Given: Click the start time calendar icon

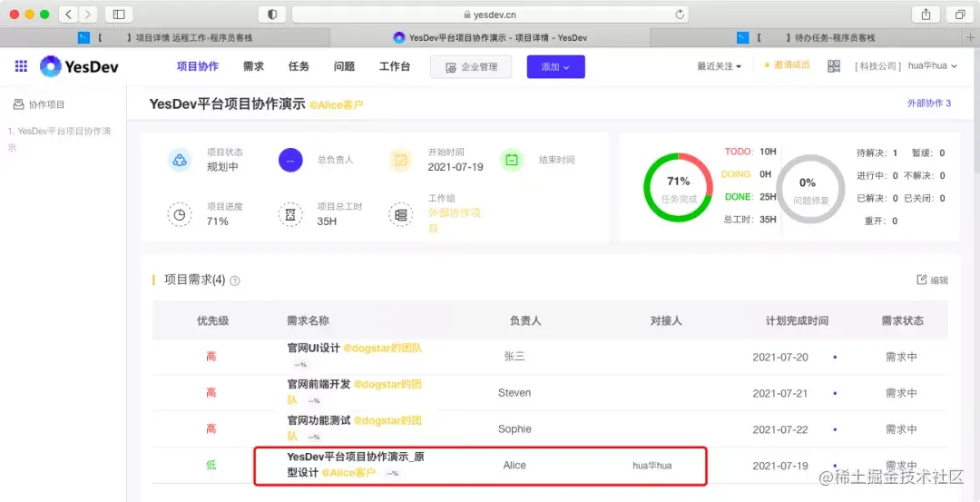Looking at the screenshot, I should (x=401, y=160).
